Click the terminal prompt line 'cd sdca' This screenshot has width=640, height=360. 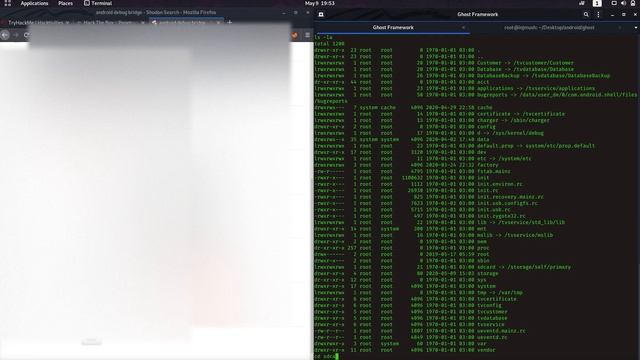(x=326, y=356)
